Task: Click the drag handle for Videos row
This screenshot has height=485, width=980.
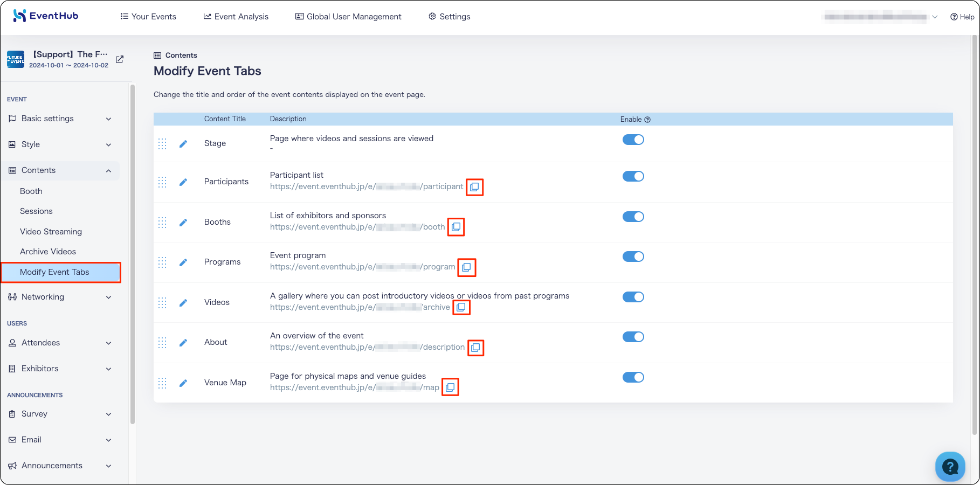Action: (162, 303)
